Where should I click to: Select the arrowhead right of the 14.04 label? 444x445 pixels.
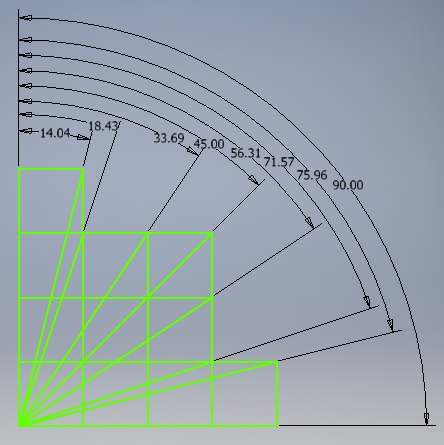tap(83, 137)
